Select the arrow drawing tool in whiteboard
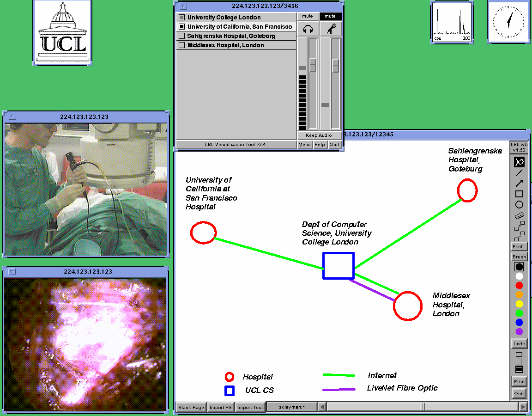The height and width of the screenshot is (416, 532). coord(519,183)
